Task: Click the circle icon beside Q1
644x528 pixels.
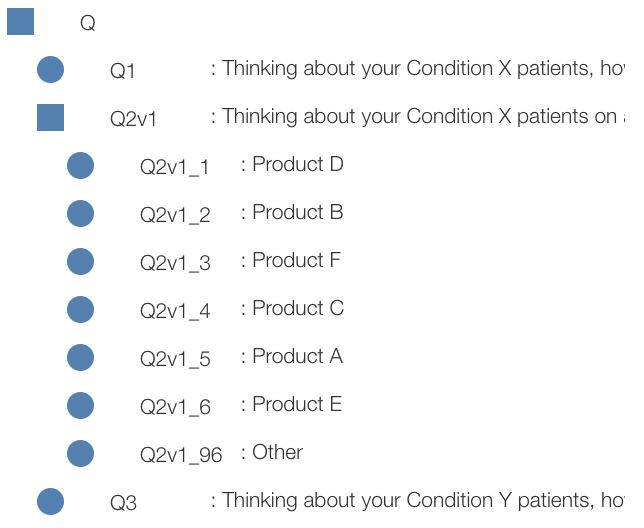Action: (50, 69)
